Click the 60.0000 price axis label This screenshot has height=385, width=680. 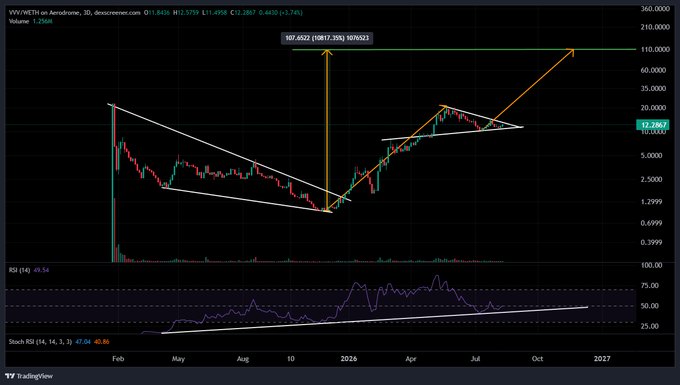click(x=653, y=70)
